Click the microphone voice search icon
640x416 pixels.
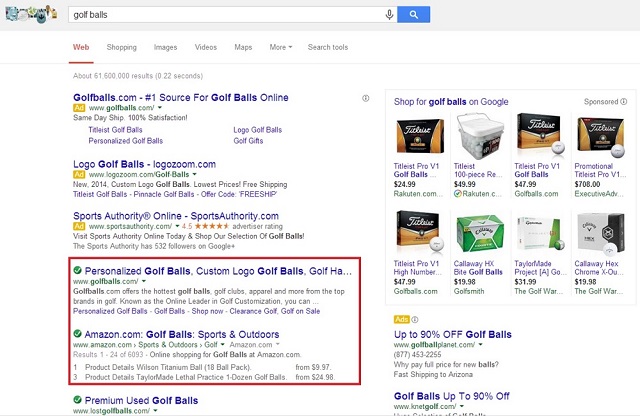point(389,14)
